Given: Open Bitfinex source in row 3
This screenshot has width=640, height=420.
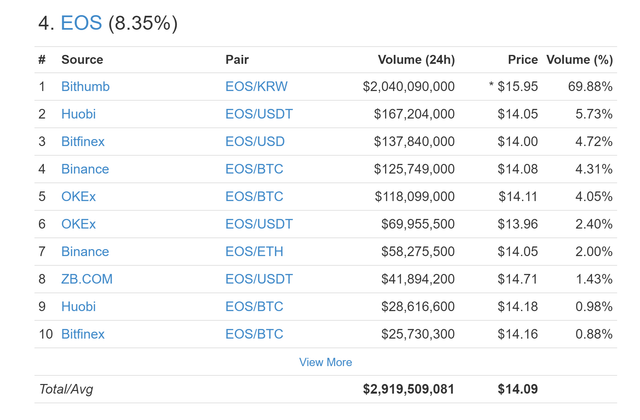Looking at the screenshot, I should [82, 142].
